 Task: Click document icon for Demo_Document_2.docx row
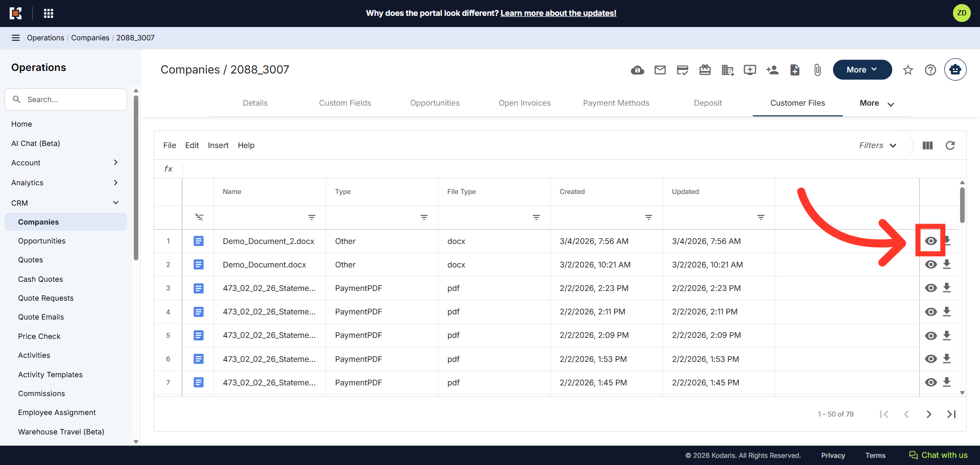(199, 241)
